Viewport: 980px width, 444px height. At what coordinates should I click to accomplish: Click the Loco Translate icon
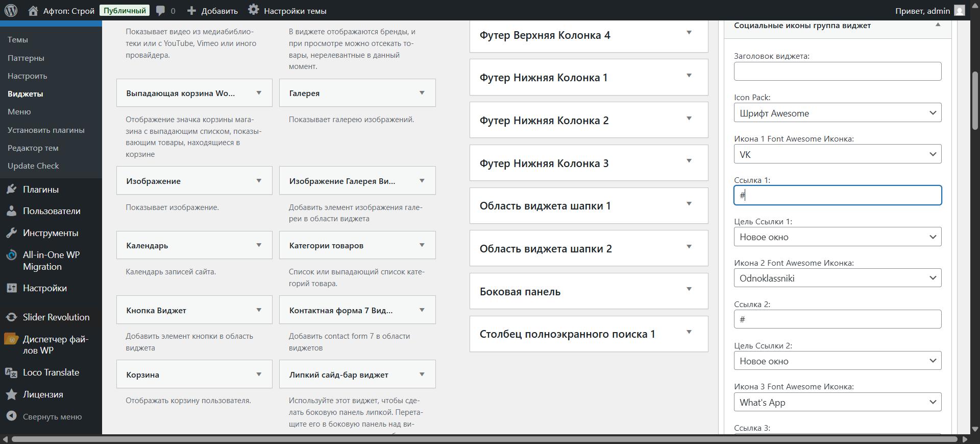[x=12, y=372]
